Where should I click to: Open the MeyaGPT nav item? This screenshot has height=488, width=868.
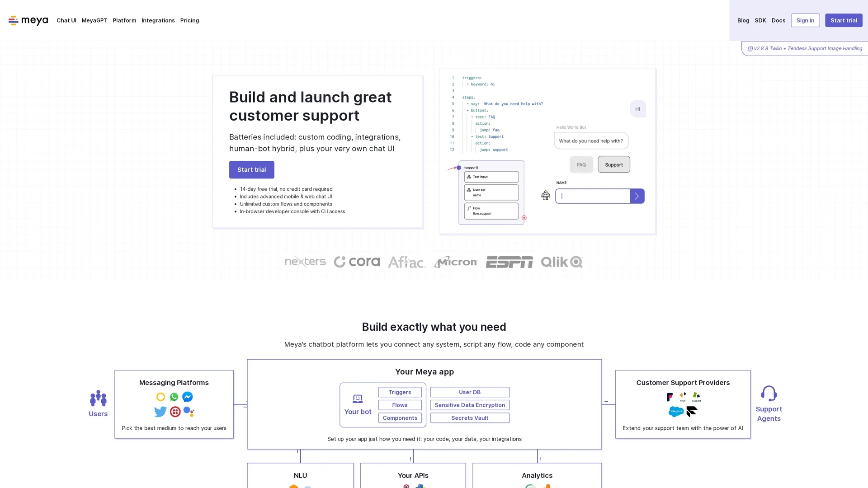(94, 20)
